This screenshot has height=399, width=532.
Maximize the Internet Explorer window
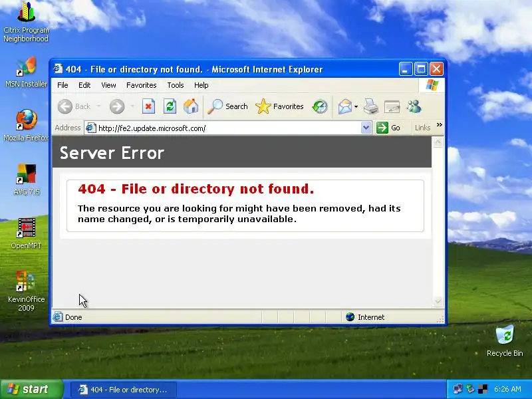click(421, 69)
